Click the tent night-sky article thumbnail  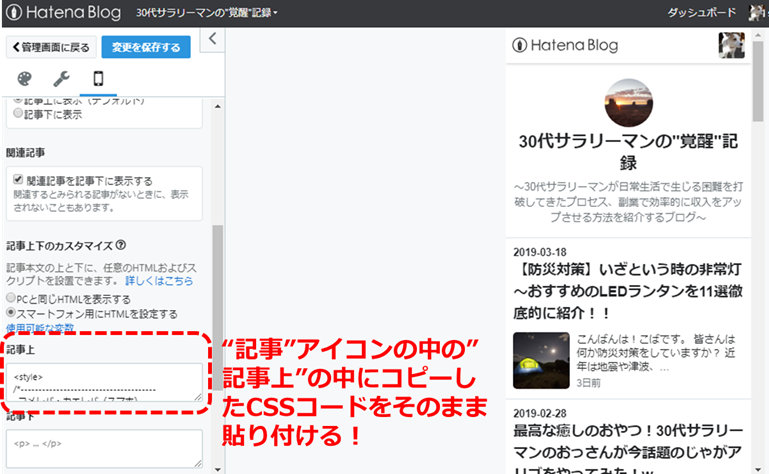click(541, 361)
